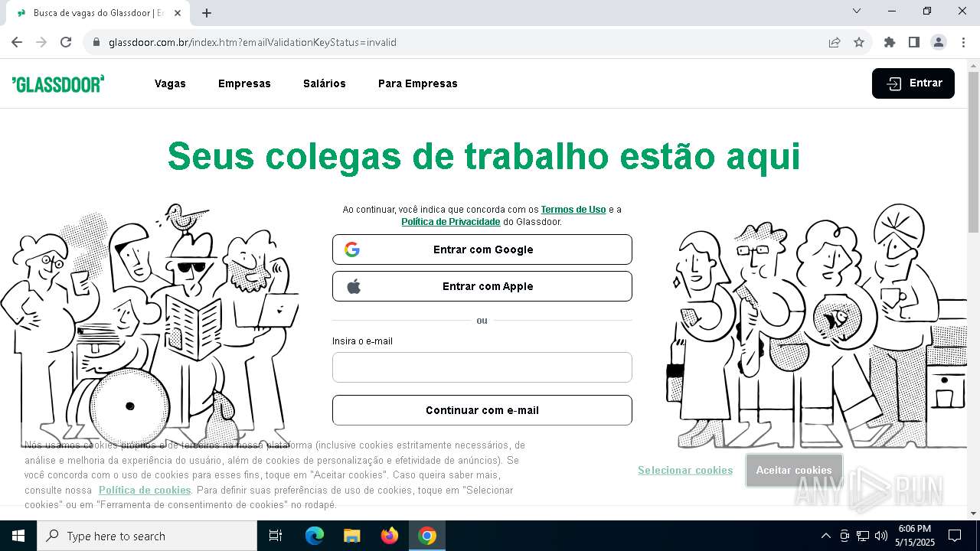
Task: Accept cookies with Aceitar cookies button
Action: click(x=794, y=470)
